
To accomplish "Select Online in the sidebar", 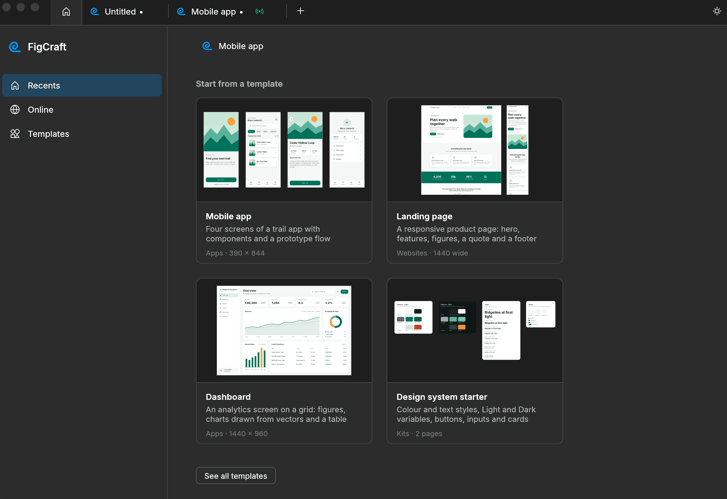I will click(82, 109).
